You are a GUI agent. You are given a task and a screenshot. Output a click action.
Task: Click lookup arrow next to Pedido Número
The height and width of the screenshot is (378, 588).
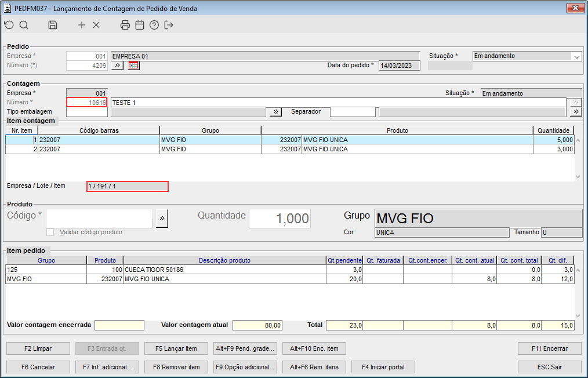[117, 66]
